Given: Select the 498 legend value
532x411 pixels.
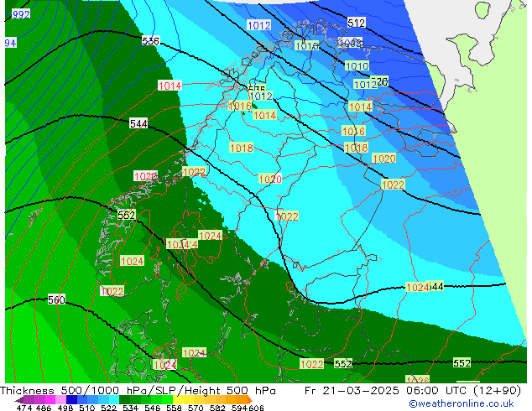Looking at the screenshot, I should coord(65,408).
